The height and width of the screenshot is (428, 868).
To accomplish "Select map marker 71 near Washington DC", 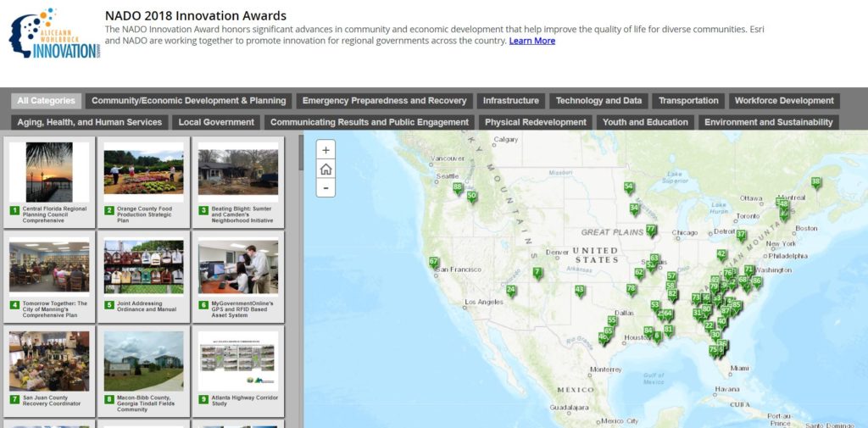I will (748, 270).
